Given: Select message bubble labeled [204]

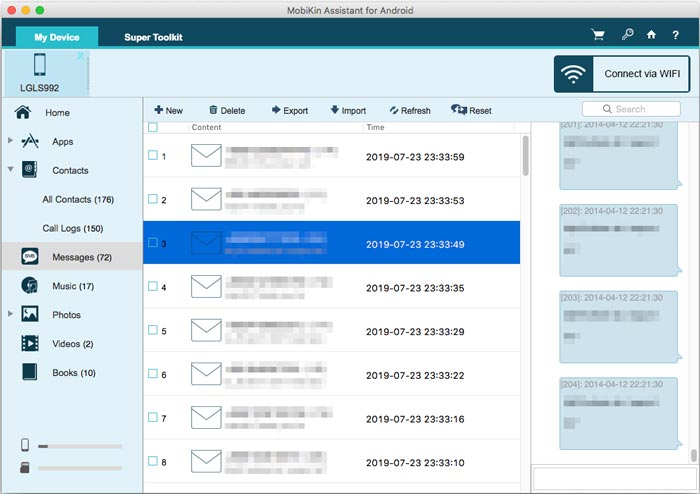Looking at the screenshot, I should click(619, 413).
